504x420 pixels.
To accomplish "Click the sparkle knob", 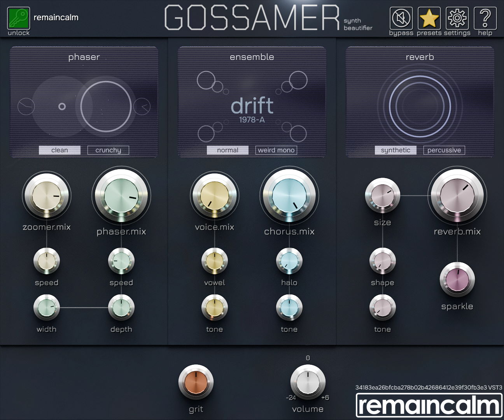I will [457, 280].
